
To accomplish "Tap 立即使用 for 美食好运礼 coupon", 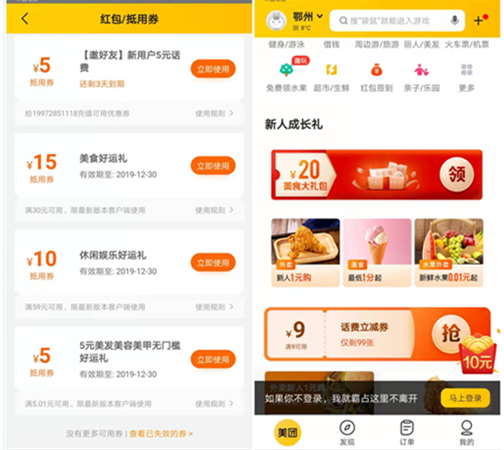I will click(x=213, y=166).
